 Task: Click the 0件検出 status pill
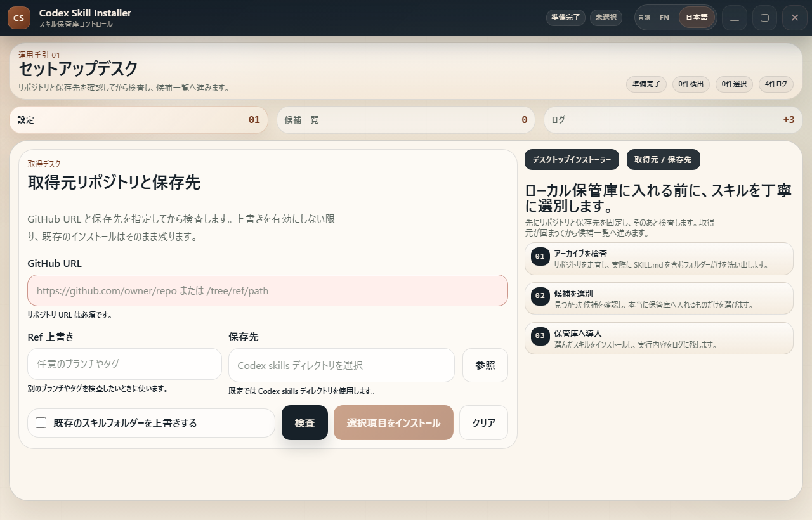[691, 84]
